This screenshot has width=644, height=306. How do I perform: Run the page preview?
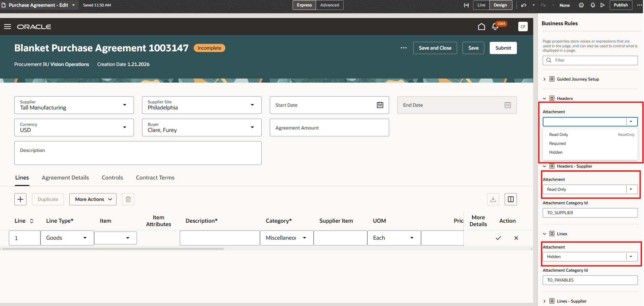(603, 5)
